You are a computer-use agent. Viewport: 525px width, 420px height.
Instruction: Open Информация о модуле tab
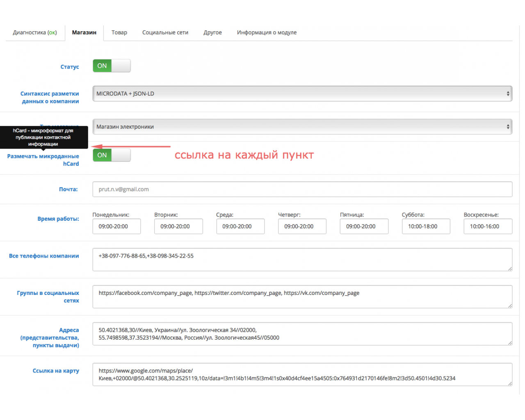point(267,32)
